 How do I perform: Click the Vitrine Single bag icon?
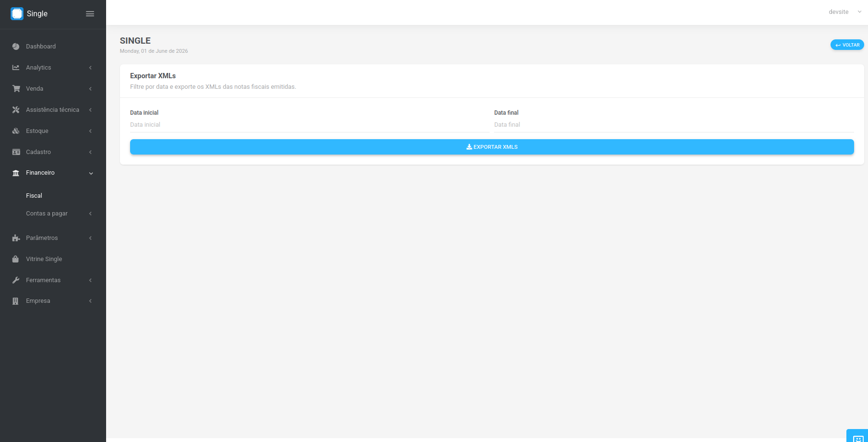[15, 259]
